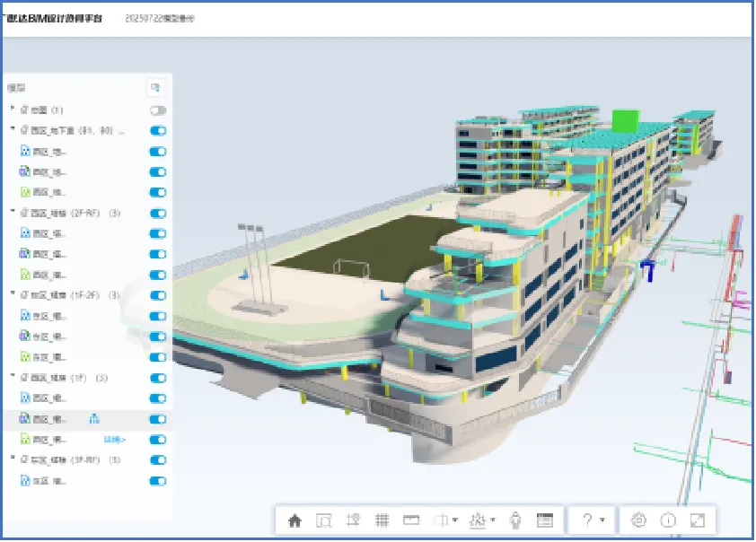The width and height of the screenshot is (756, 542).
Task: Expand the 地图 (1) tree node
Action: (x=13, y=109)
